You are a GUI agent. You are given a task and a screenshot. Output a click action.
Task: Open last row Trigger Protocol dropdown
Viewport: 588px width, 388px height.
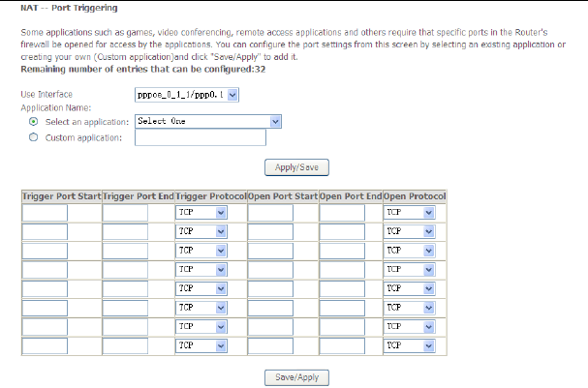point(201,345)
